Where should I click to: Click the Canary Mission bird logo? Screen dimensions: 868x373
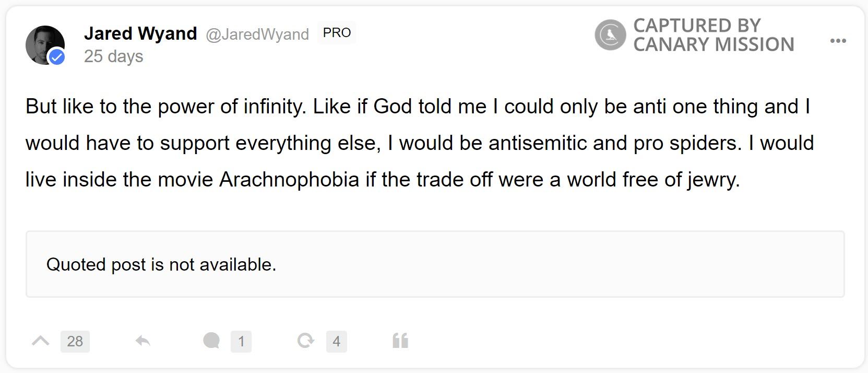tap(610, 35)
